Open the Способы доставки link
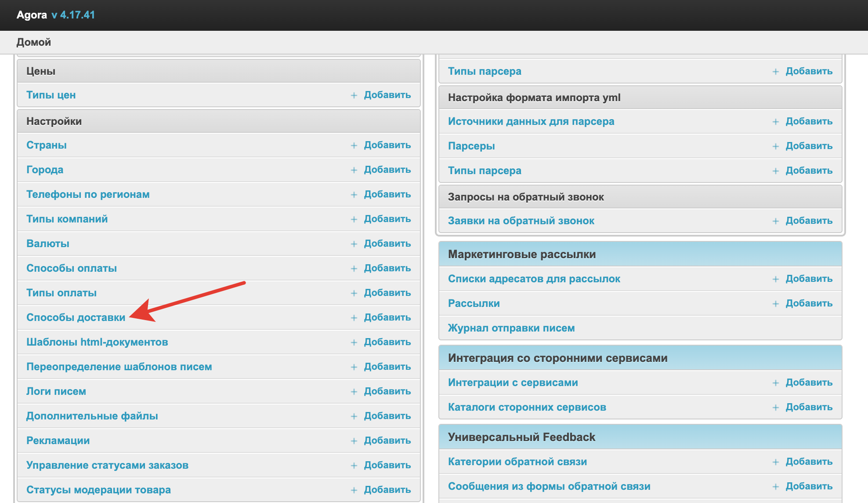 [76, 317]
